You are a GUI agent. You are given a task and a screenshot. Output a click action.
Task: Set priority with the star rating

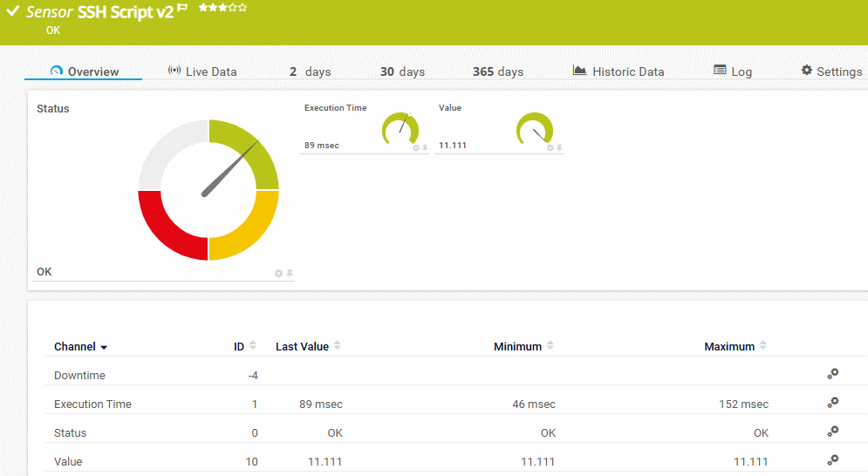coord(222,8)
